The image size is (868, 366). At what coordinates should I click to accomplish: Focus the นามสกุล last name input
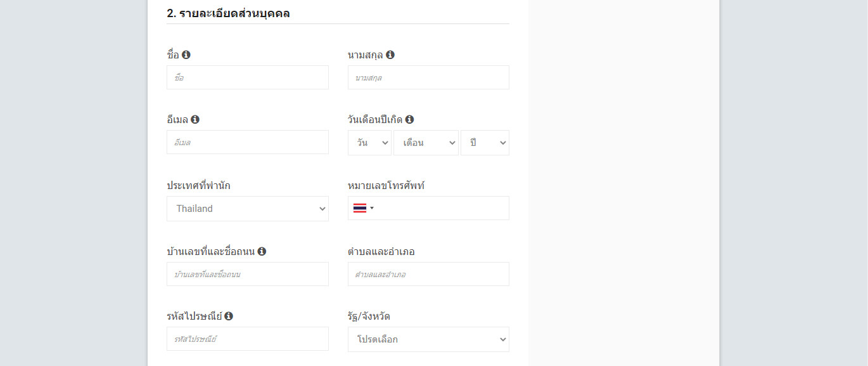tap(428, 77)
